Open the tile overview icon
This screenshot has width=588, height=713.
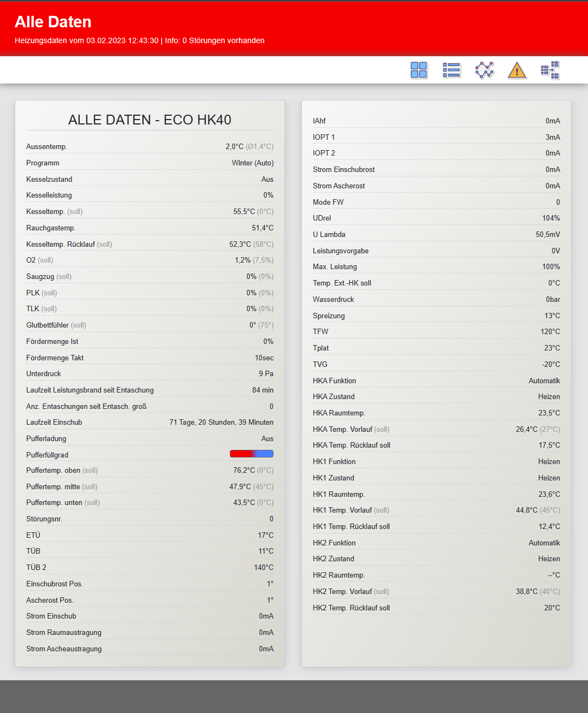click(x=419, y=70)
